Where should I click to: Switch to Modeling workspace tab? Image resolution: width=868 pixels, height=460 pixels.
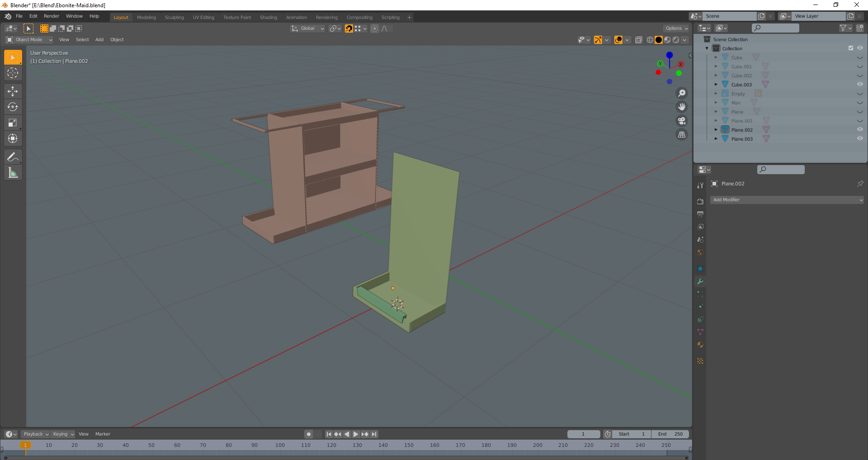click(x=146, y=18)
